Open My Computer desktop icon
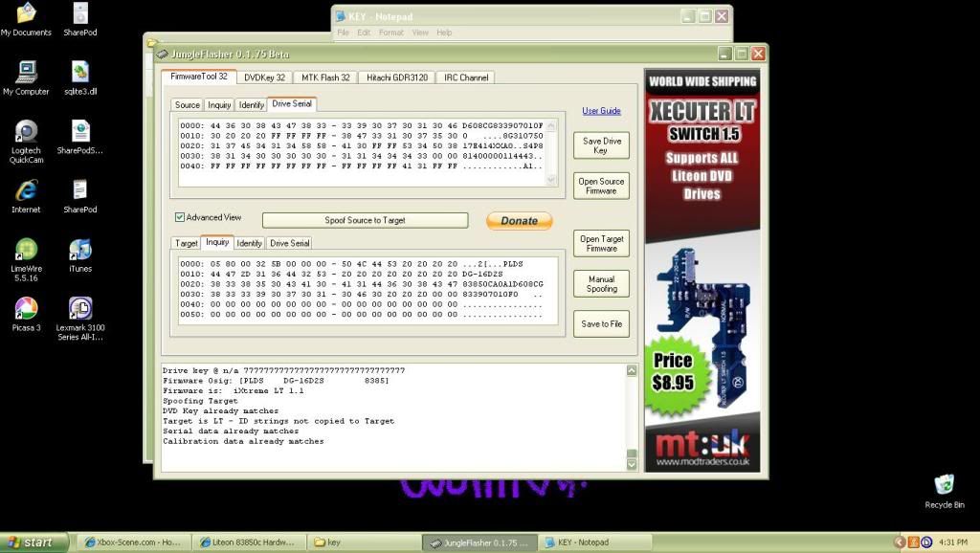Image resolution: width=980 pixels, height=553 pixels. [x=27, y=73]
